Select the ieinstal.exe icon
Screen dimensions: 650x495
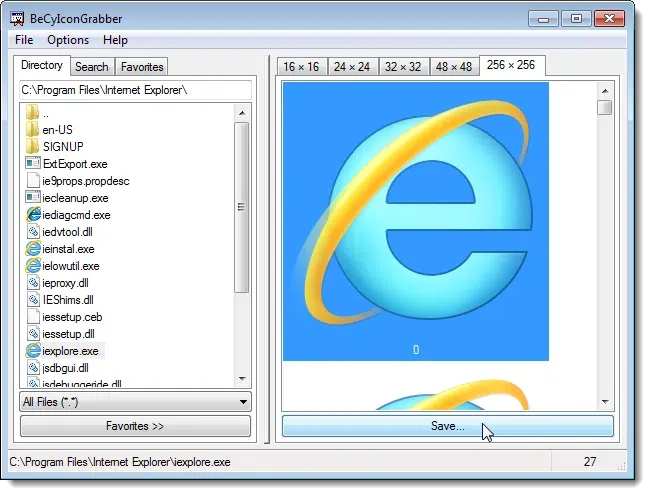tap(33, 249)
